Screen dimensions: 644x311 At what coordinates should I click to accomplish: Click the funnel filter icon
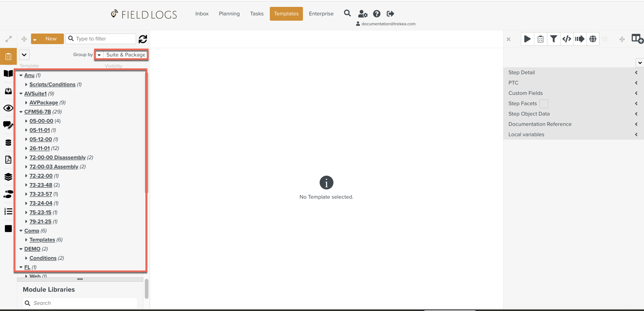coord(553,39)
